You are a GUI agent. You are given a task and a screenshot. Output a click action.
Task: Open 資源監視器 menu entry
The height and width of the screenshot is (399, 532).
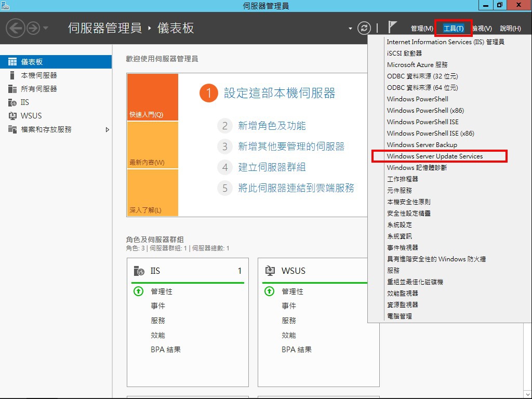[403, 304]
